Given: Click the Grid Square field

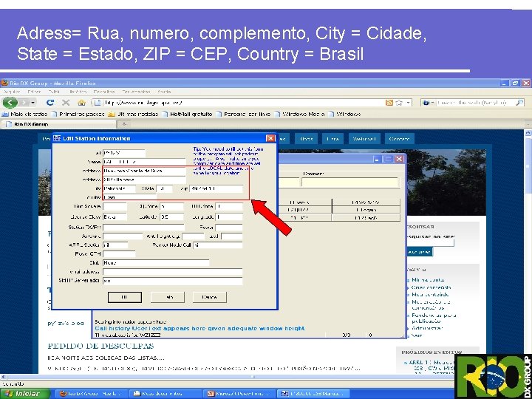Looking at the screenshot, I should pos(115,206).
